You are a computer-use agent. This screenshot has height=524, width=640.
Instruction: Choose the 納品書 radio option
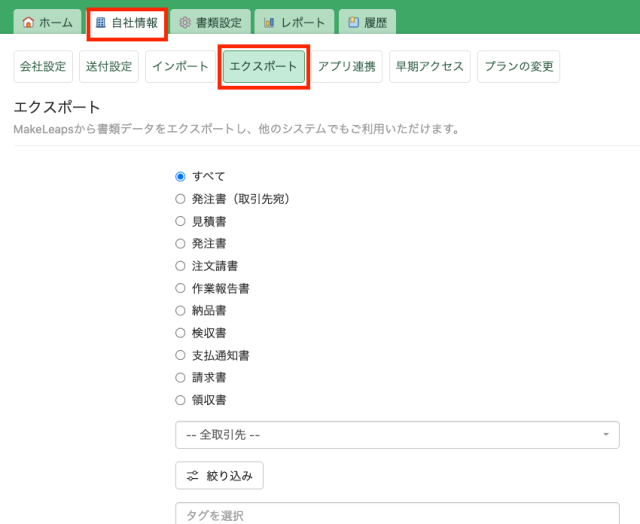[181, 311]
